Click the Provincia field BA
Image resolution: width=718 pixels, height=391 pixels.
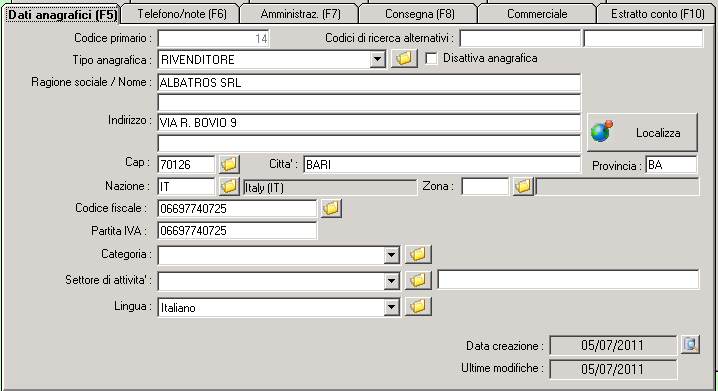pyautogui.click(x=671, y=164)
